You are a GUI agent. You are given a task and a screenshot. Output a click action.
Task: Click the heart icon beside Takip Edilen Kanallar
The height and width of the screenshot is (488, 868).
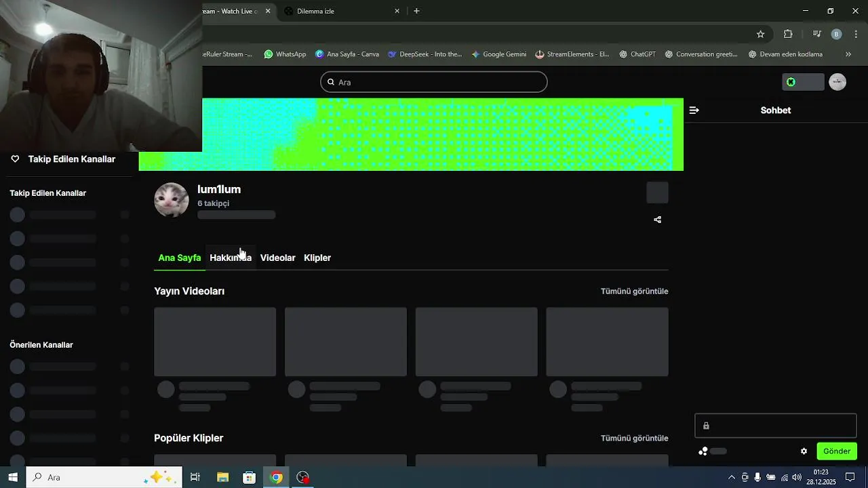click(15, 159)
